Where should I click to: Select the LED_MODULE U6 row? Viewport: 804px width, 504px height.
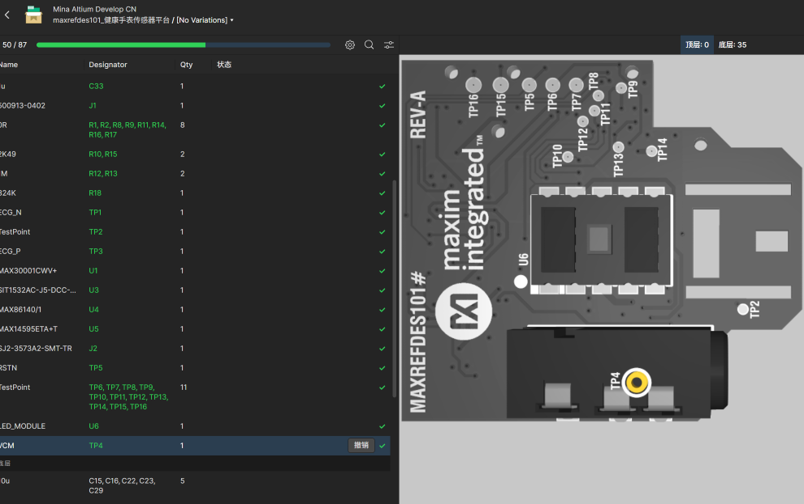coord(195,426)
